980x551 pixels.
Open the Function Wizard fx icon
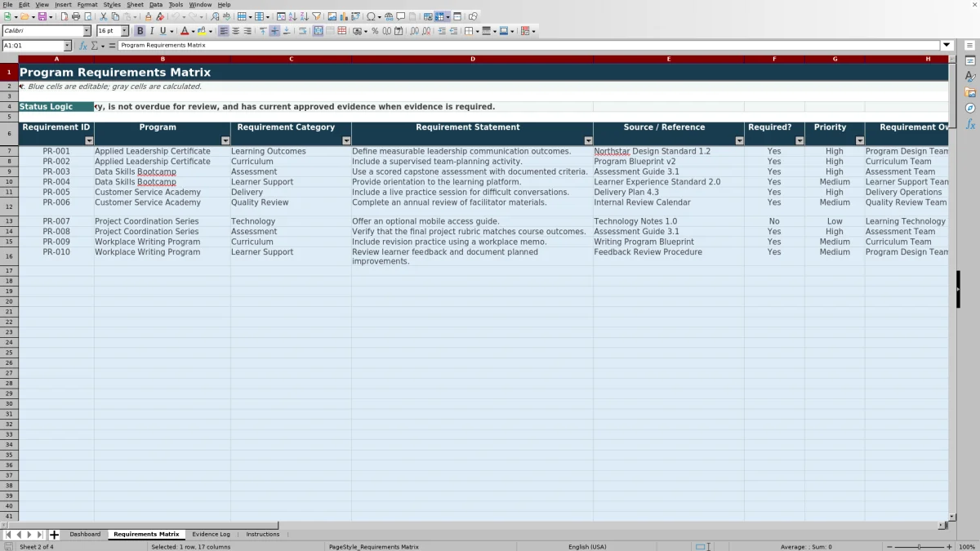click(83, 46)
